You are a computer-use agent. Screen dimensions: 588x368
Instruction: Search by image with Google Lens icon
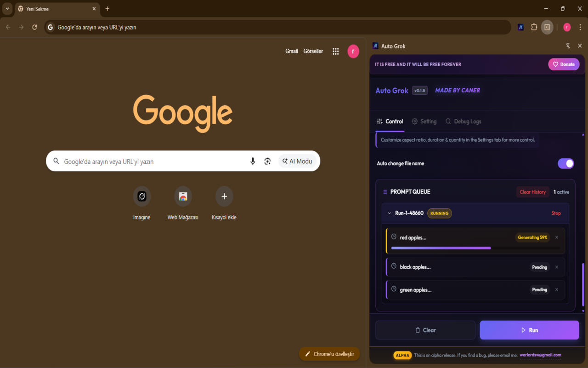click(x=267, y=161)
